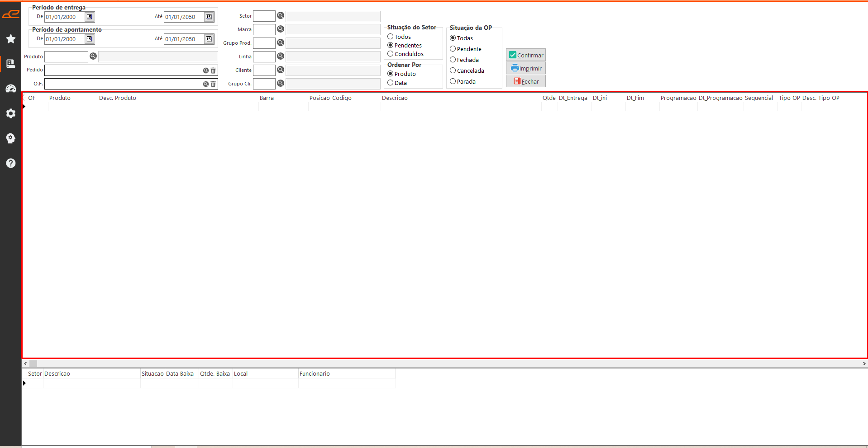Select Fechada under Situação da OP

[x=453, y=60]
